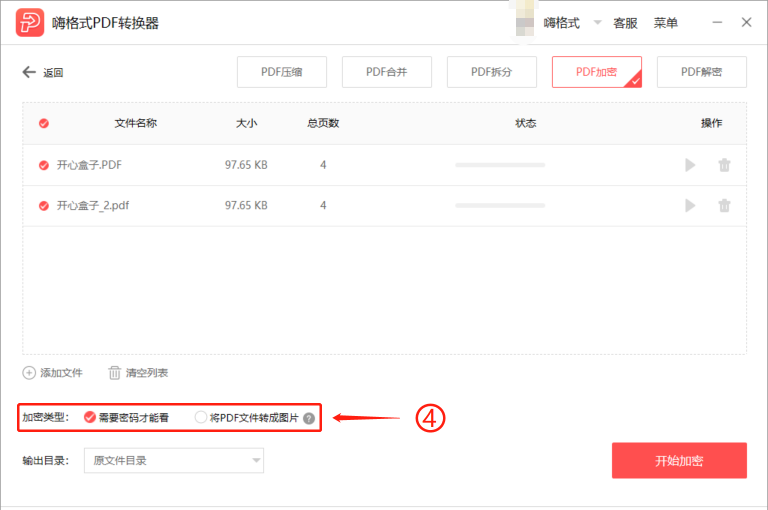Click the 总页数 column header
768x510 pixels.
tap(323, 123)
